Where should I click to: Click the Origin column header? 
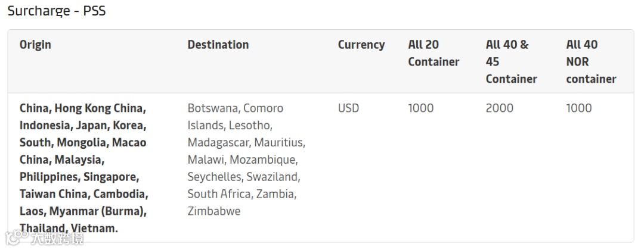tap(35, 45)
